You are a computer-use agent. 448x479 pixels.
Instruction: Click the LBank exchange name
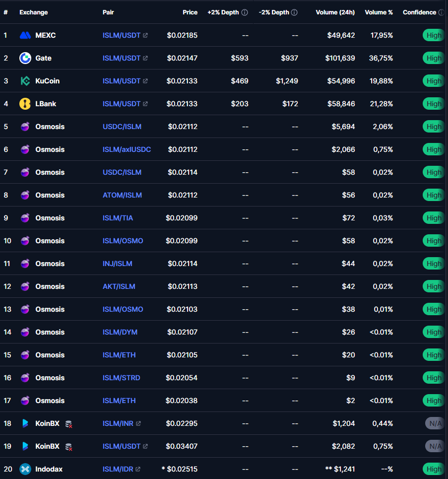(x=46, y=104)
